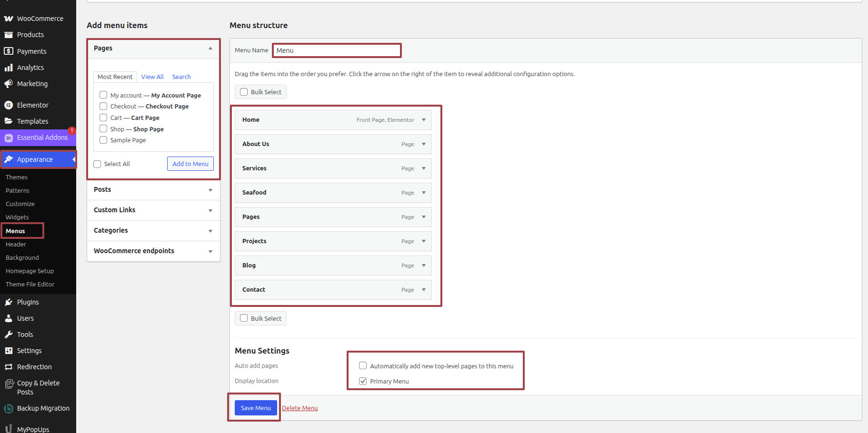Click the Backup Migration icon
This screenshot has width=868, height=433.
coord(9,408)
